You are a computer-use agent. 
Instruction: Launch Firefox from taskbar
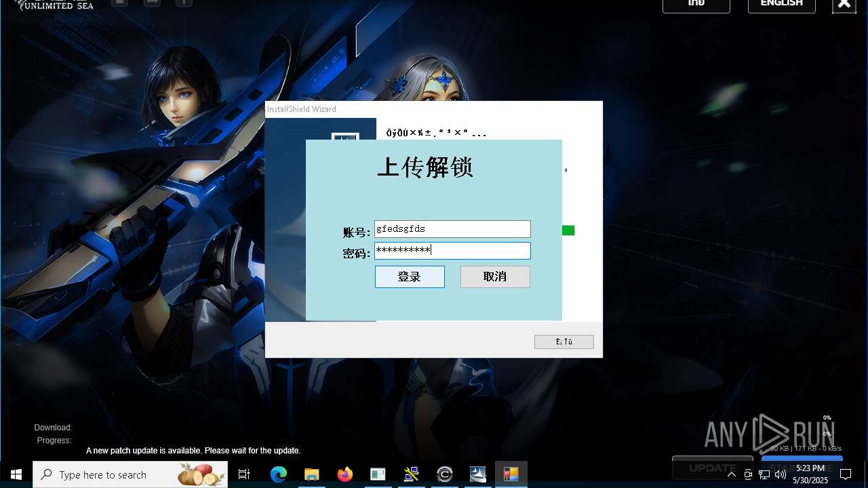pos(344,474)
